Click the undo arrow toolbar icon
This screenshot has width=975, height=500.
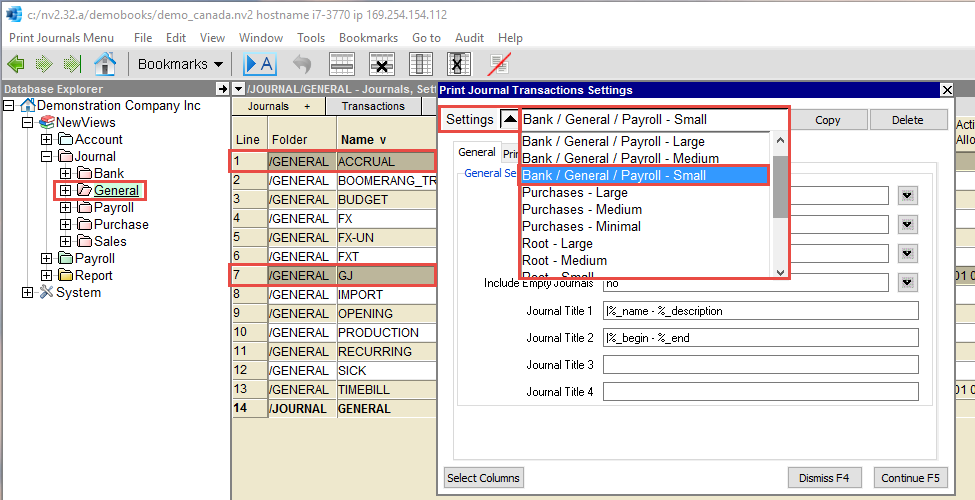pos(302,64)
